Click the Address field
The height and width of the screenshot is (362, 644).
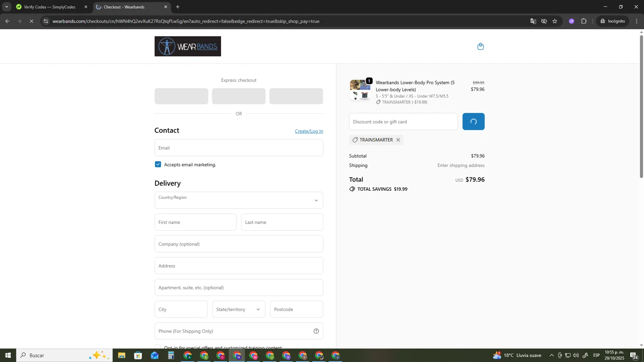239,266
